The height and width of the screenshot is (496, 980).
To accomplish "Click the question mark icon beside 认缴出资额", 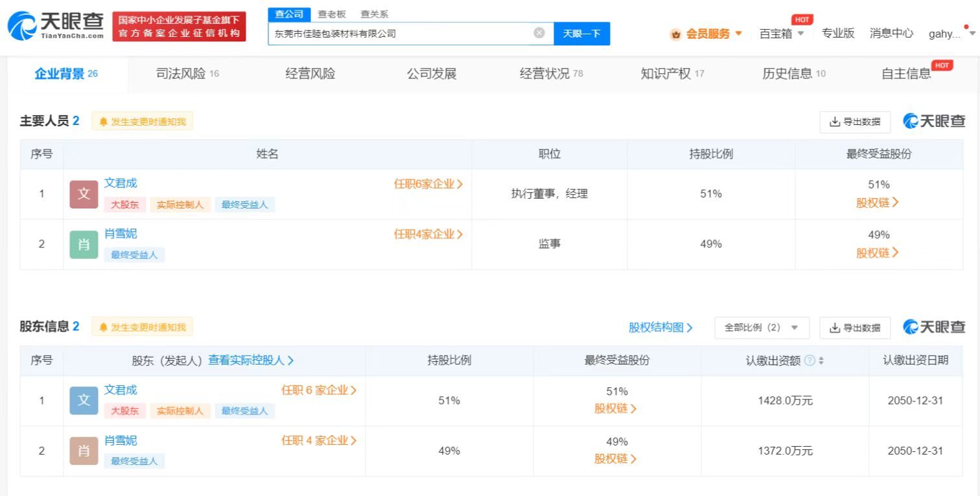I will [808, 360].
